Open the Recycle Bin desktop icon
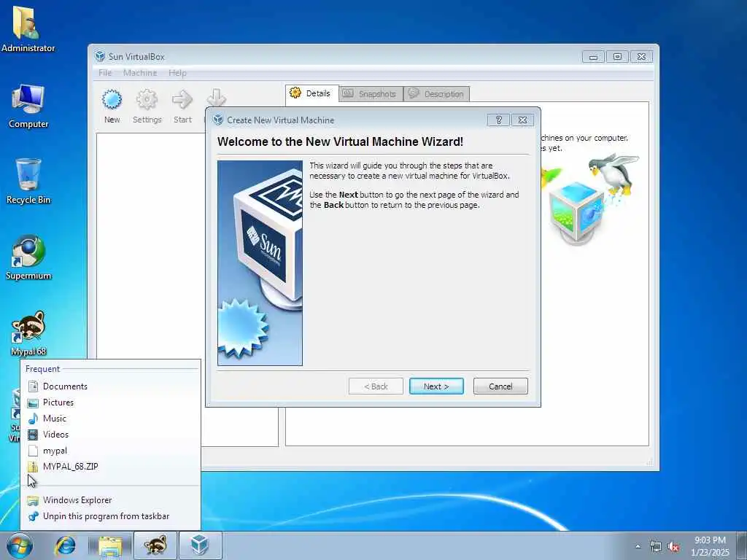This screenshot has height=560, width=747. 28,182
